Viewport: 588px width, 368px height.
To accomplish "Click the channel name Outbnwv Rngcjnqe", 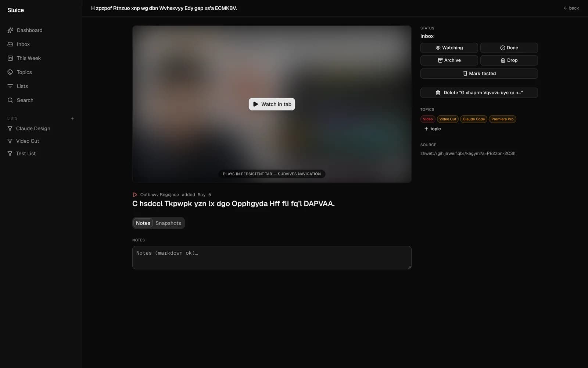I will coord(159,195).
